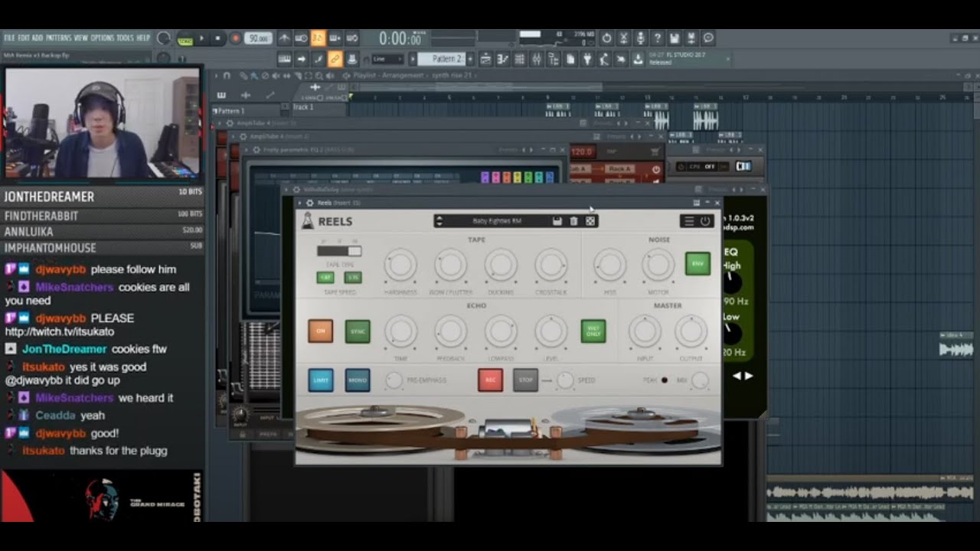This screenshot has width=980, height=551.
Task: Open the FILE menu
Action: pyautogui.click(x=10, y=37)
